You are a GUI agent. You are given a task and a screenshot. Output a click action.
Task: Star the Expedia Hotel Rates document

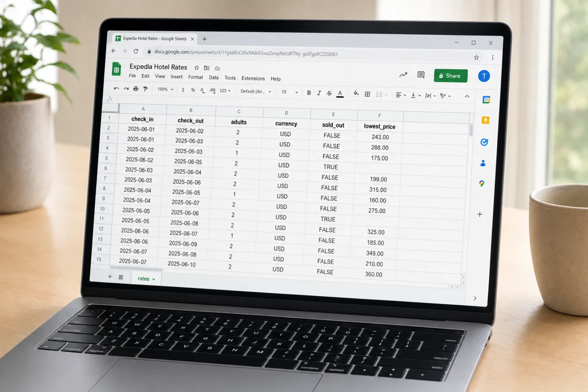click(x=197, y=68)
